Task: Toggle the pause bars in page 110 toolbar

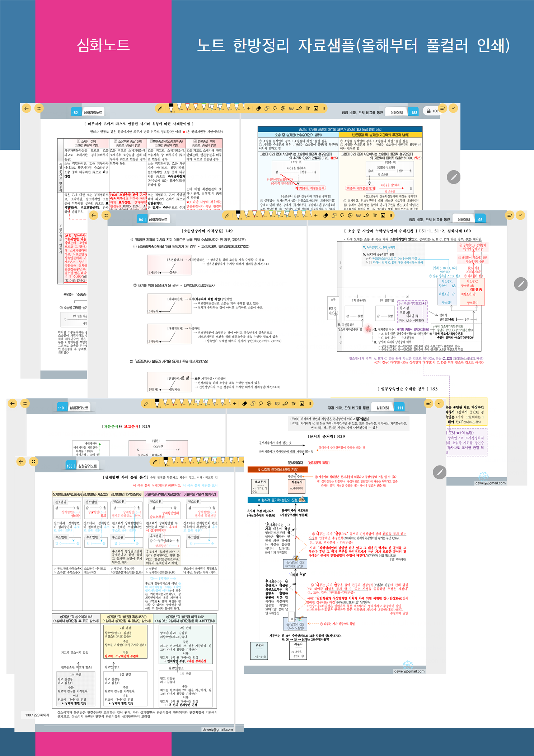Action: coord(309,403)
